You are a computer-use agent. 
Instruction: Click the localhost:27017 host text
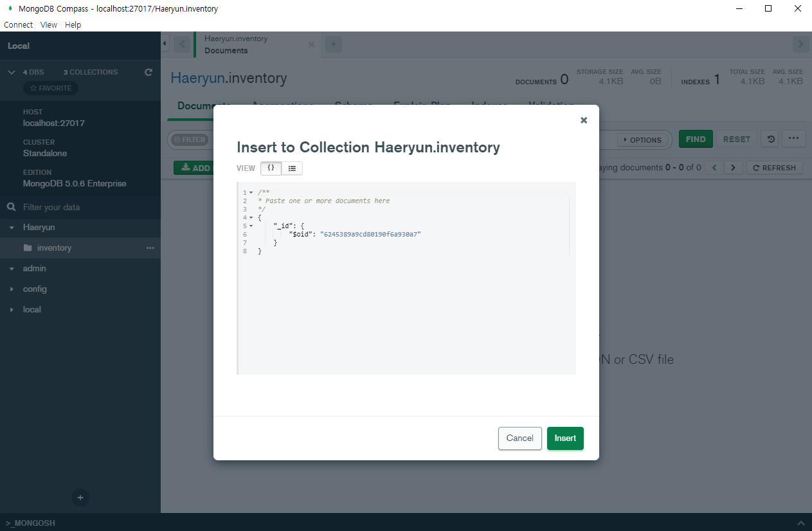(x=54, y=123)
